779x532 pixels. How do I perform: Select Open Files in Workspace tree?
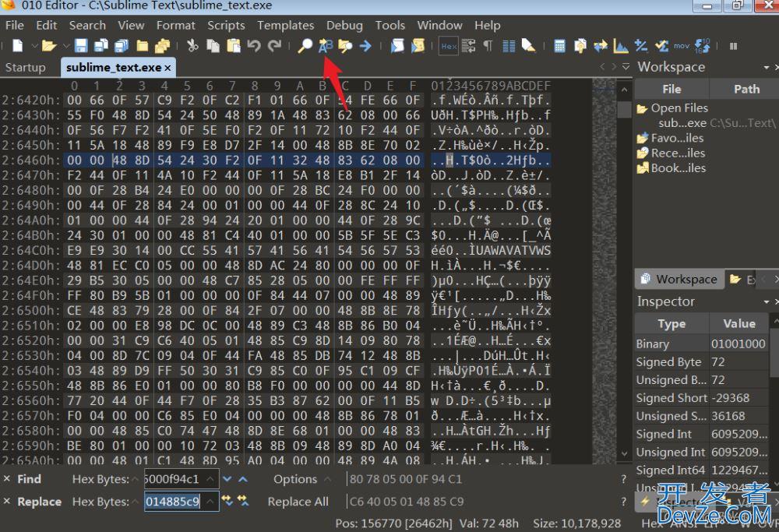click(679, 107)
